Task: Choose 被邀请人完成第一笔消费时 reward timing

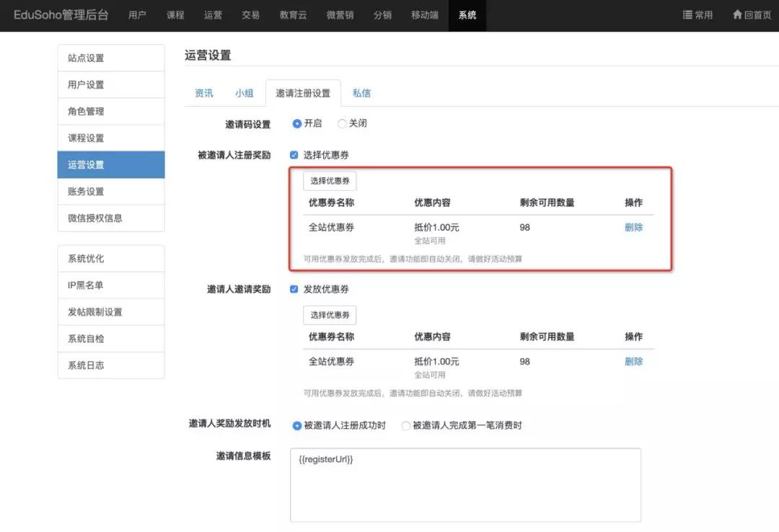Action: click(406, 426)
